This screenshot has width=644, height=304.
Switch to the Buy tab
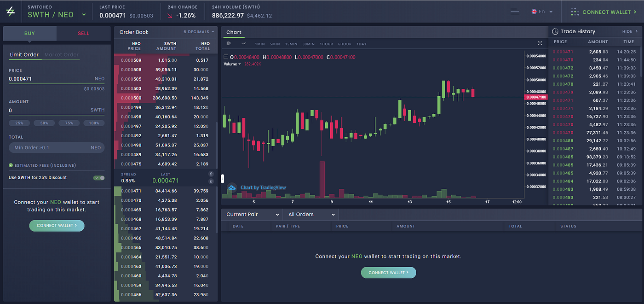tap(29, 33)
